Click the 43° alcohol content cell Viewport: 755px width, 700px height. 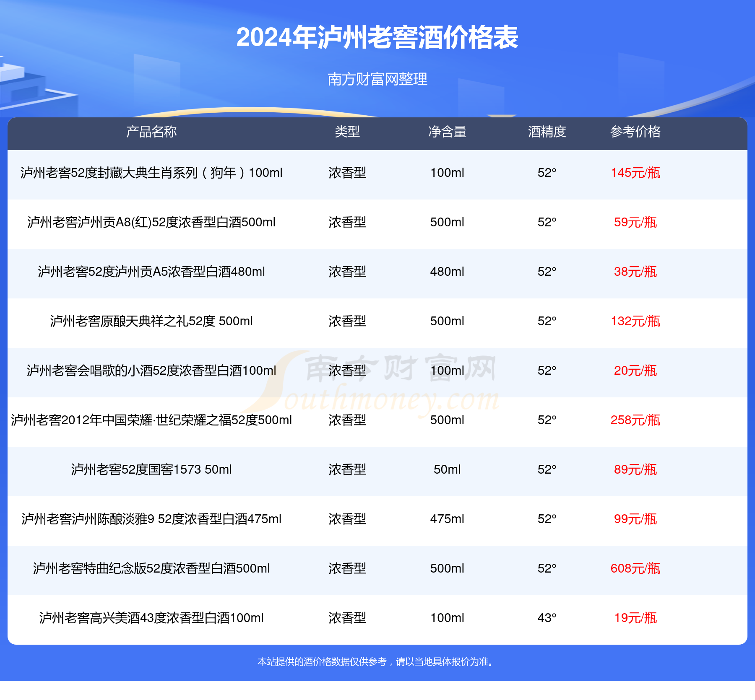coord(547,618)
